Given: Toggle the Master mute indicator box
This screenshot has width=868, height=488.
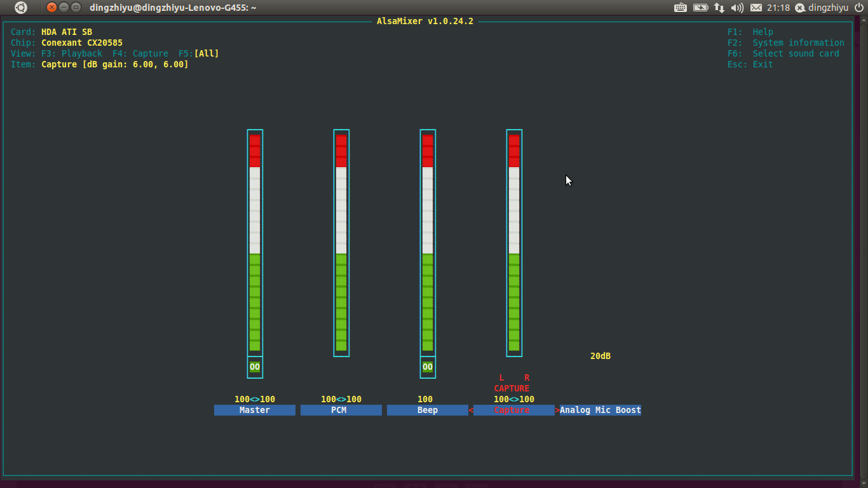Looking at the screenshot, I should point(255,367).
